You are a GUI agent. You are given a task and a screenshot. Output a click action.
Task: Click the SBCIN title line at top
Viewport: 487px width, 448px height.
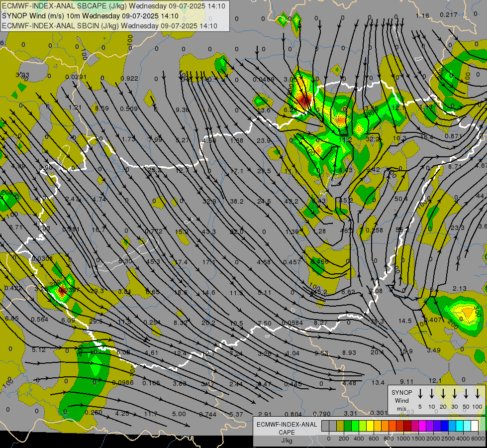click(x=109, y=26)
